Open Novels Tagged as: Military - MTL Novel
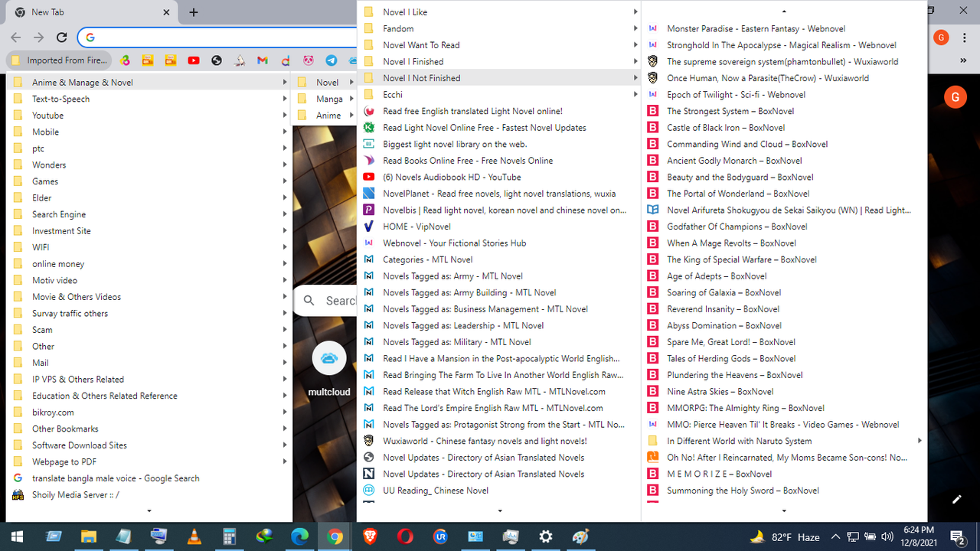The image size is (980, 551). pyautogui.click(x=500, y=342)
